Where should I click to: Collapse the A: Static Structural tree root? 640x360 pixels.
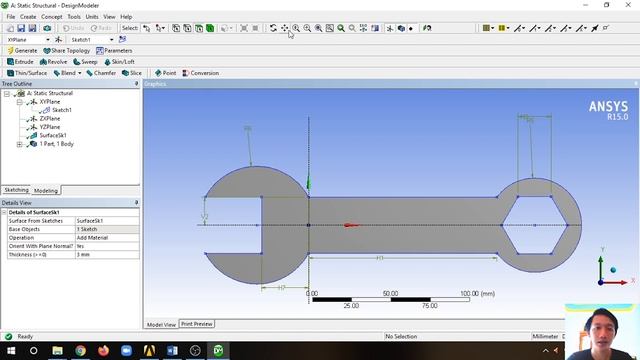7,93
